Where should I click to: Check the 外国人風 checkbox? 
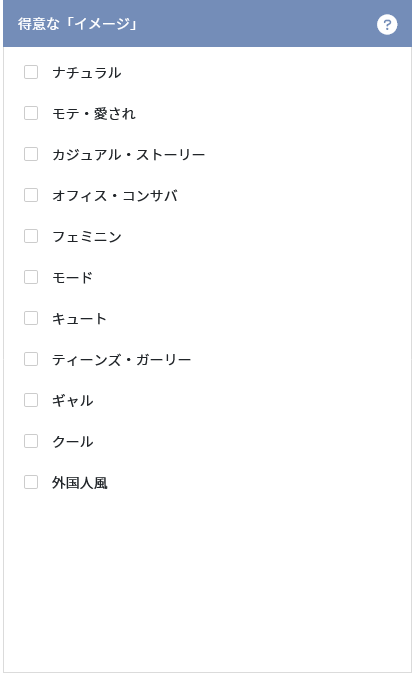[31, 482]
